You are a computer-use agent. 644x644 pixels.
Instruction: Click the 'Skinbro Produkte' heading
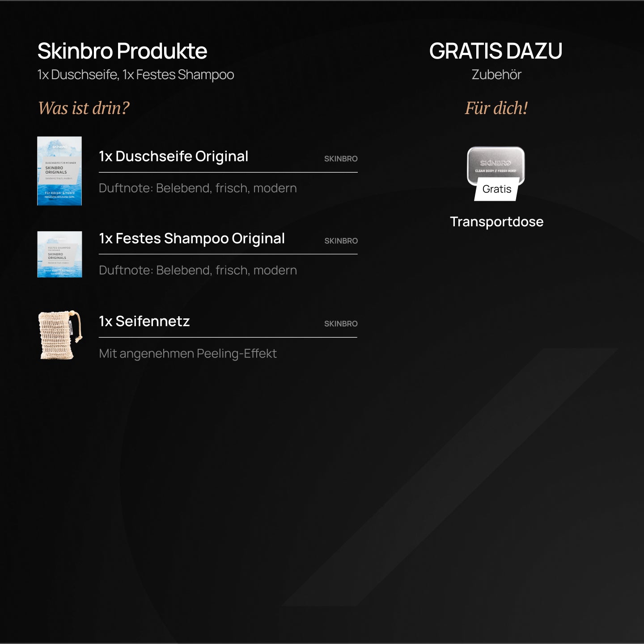(x=122, y=51)
